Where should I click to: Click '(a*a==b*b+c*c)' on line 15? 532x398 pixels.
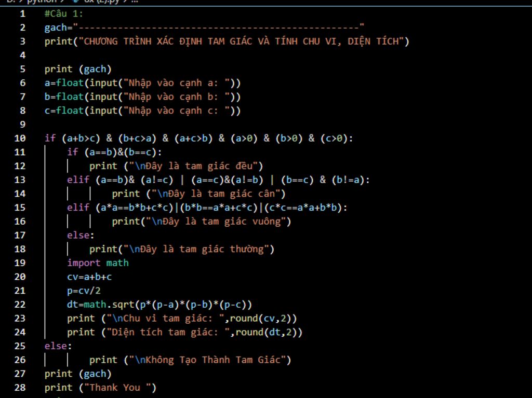135,208
